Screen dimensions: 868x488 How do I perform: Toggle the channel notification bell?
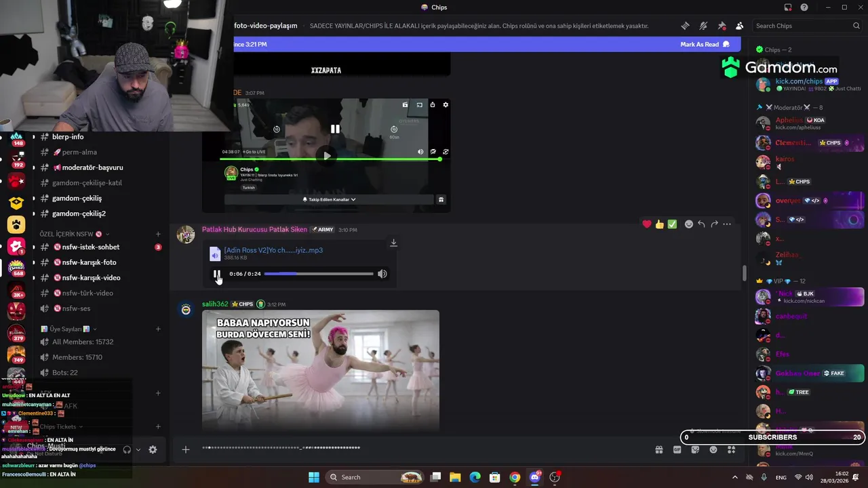pyautogui.click(x=703, y=26)
